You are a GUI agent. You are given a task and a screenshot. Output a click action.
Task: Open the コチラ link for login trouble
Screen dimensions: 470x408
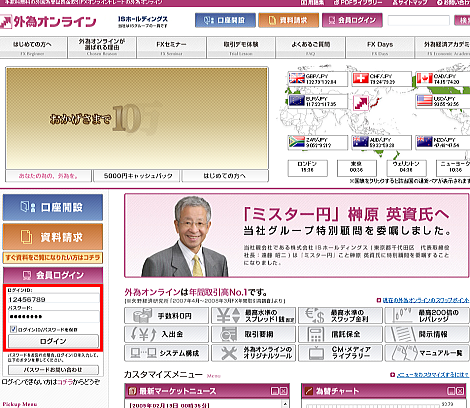tap(64, 382)
